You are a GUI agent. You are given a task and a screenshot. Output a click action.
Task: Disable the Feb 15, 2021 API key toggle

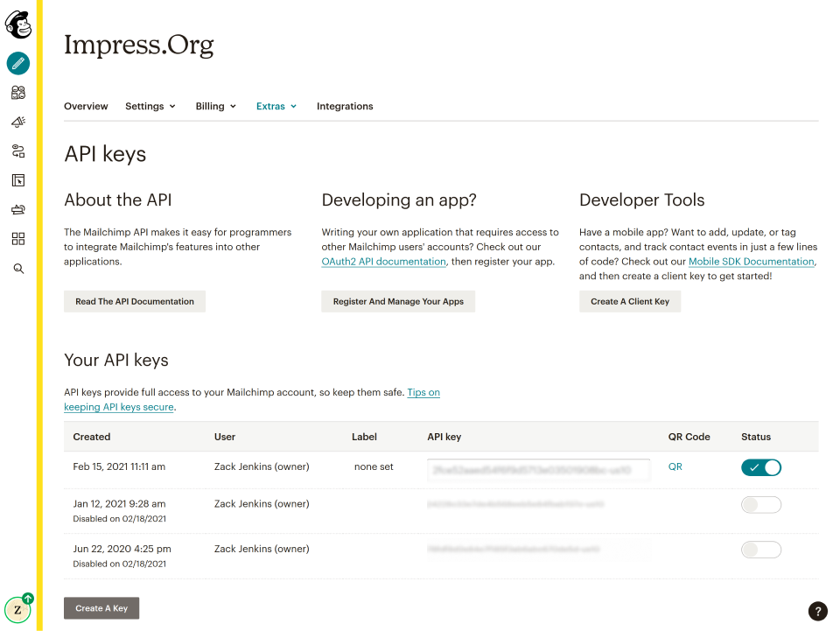(x=760, y=467)
